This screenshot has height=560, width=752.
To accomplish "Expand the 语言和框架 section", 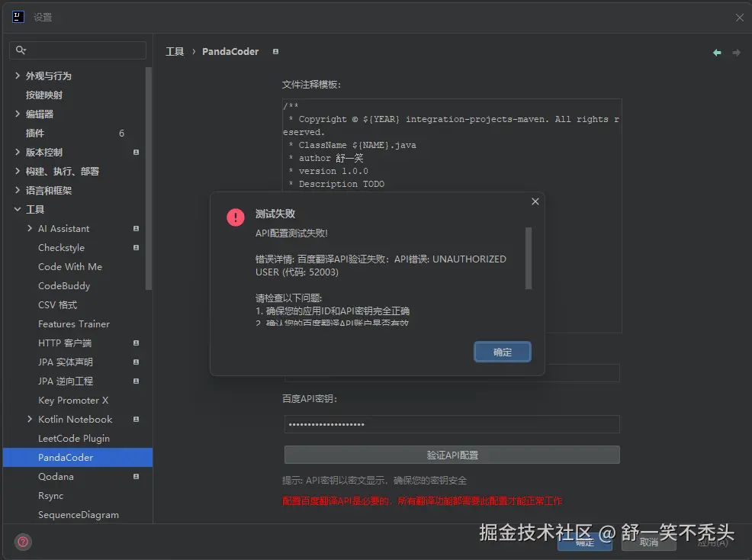I will tap(18, 190).
